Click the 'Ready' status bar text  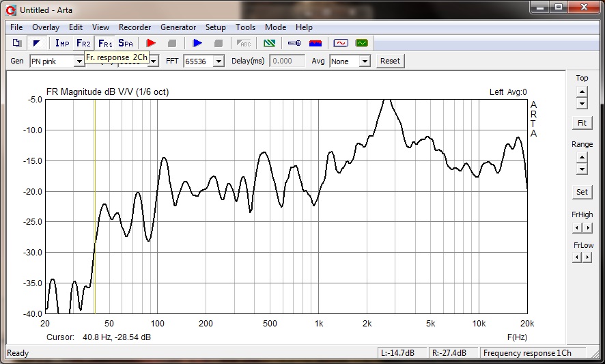[18, 353]
